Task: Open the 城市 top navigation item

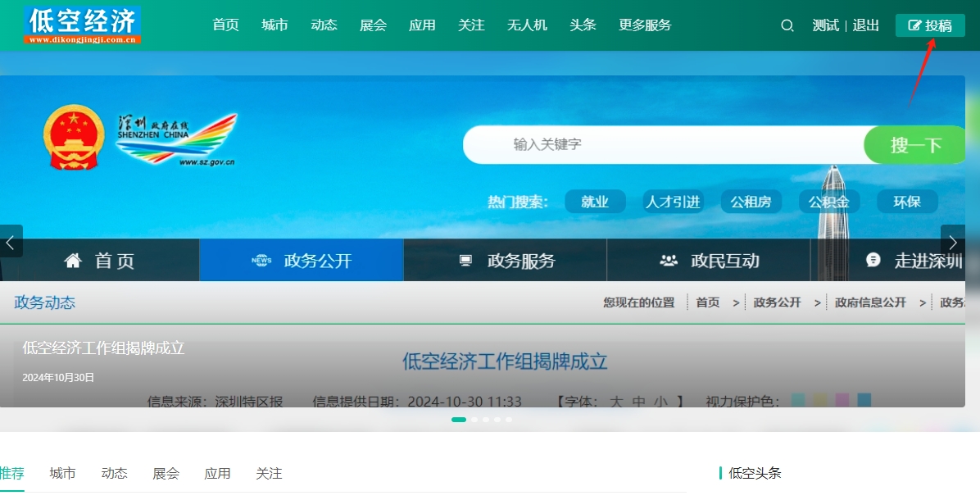Action: pyautogui.click(x=274, y=25)
